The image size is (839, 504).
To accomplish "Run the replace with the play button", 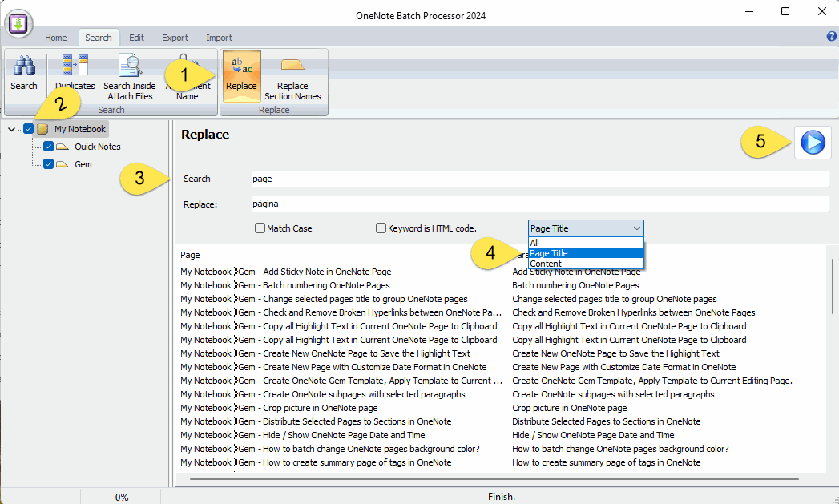I will [813, 143].
